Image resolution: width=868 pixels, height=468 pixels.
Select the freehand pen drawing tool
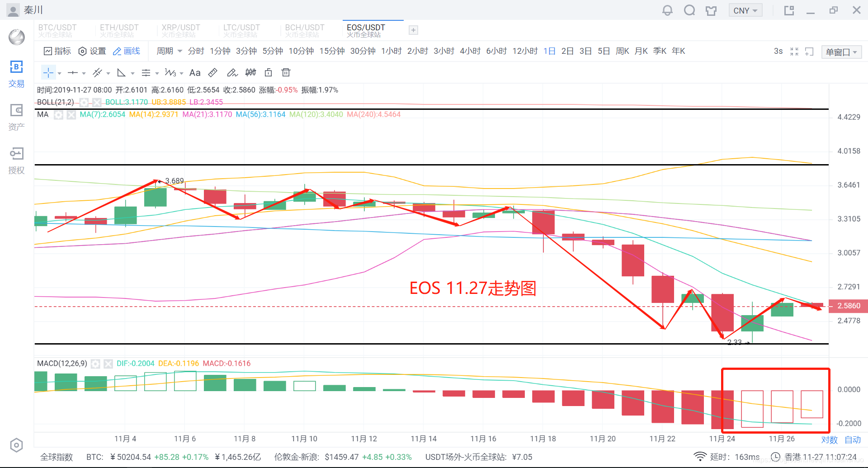click(x=232, y=72)
